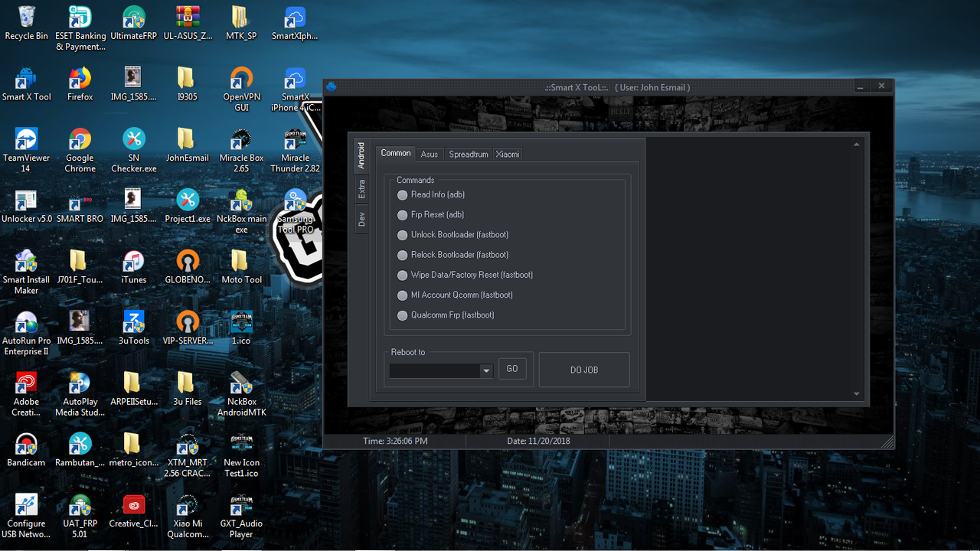980x551 pixels.
Task: Open the UL-ASUS_Z archive icon
Action: [x=188, y=23]
